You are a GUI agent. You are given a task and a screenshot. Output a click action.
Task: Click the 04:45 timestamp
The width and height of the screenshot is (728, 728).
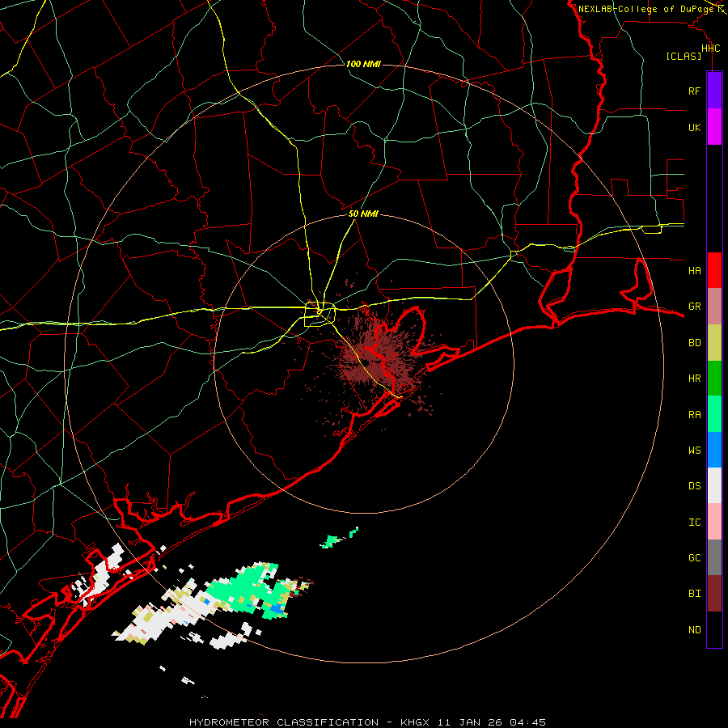(x=527, y=722)
